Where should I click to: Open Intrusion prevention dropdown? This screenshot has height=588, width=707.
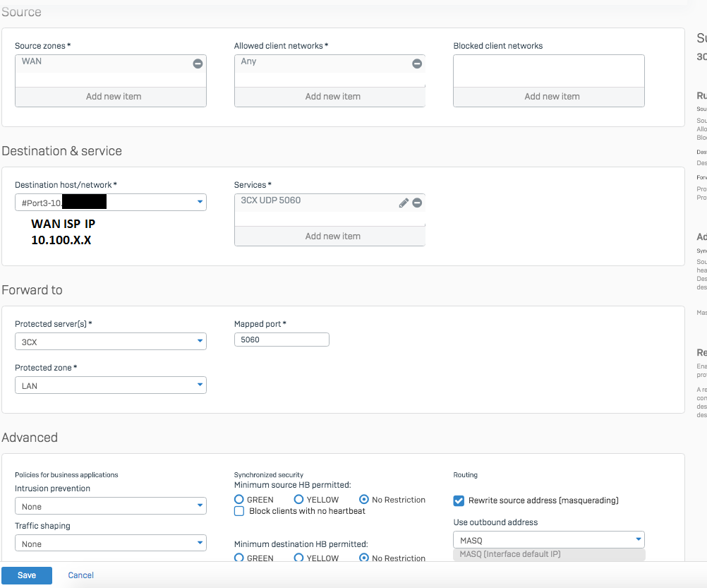point(111,506)
